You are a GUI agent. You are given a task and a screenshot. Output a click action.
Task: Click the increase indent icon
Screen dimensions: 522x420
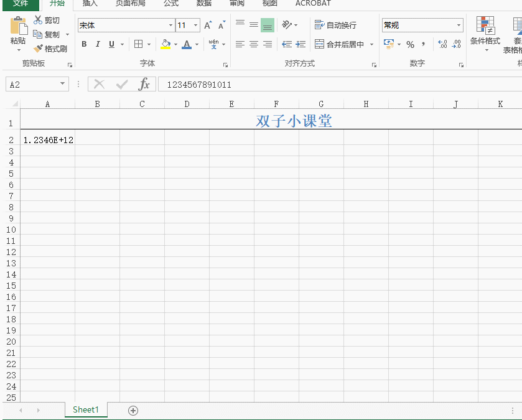click(299, 44)
